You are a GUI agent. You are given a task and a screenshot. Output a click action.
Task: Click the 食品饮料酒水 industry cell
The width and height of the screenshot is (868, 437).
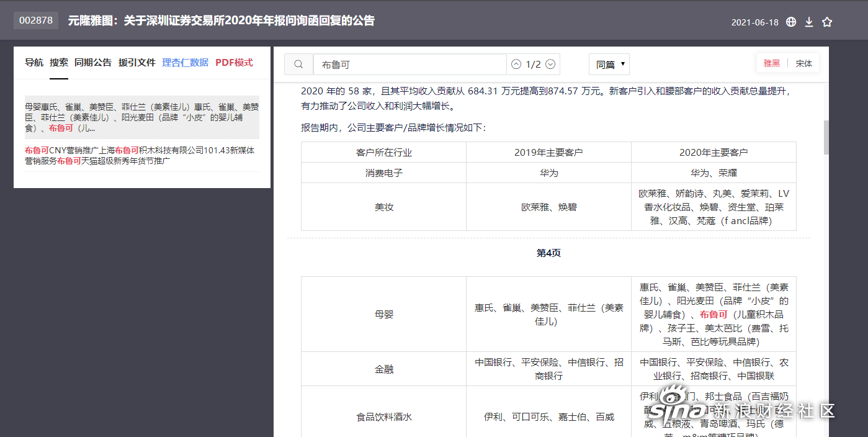pyautogui.click(x=384, y=417)
